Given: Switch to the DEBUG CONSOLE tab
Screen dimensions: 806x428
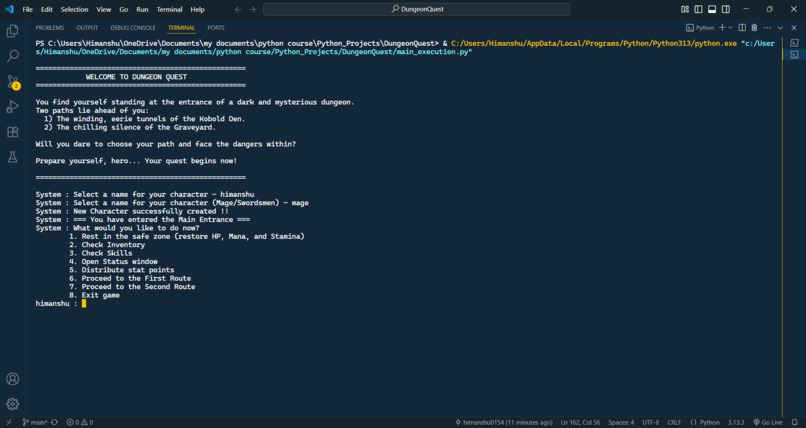Looking at the screenshot, I should point(133,28).
